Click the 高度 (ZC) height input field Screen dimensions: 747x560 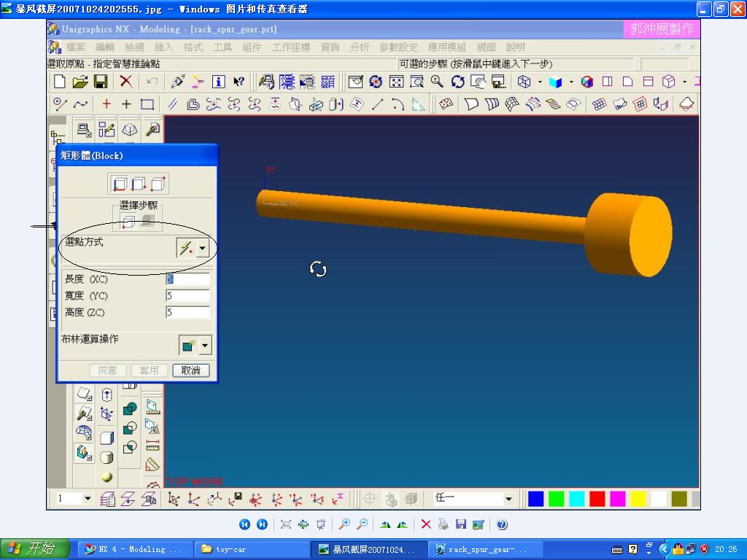(187, 312)
